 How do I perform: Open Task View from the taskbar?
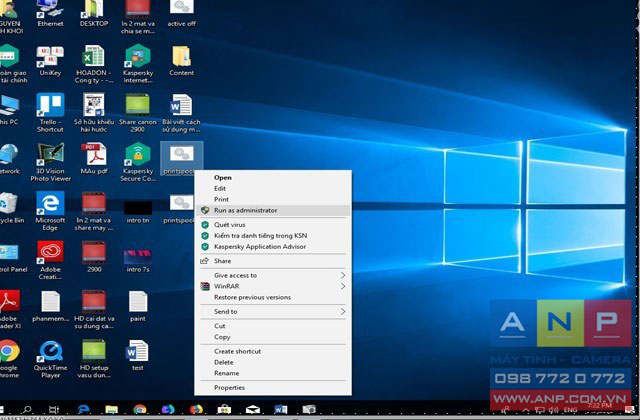click(54, 409)
